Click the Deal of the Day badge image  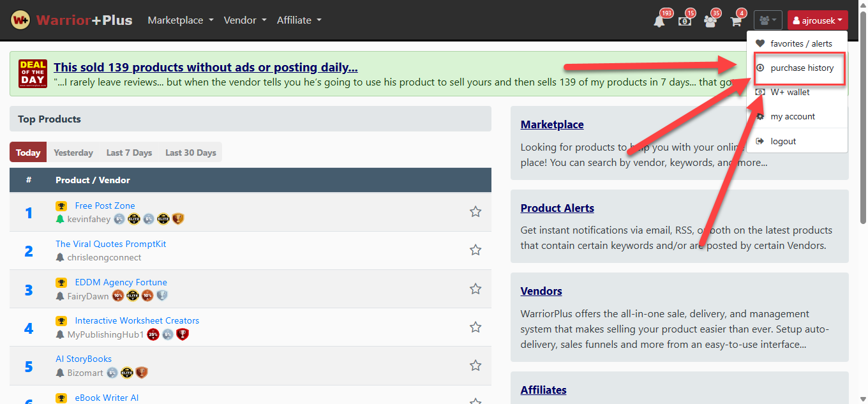click(33, 73)
